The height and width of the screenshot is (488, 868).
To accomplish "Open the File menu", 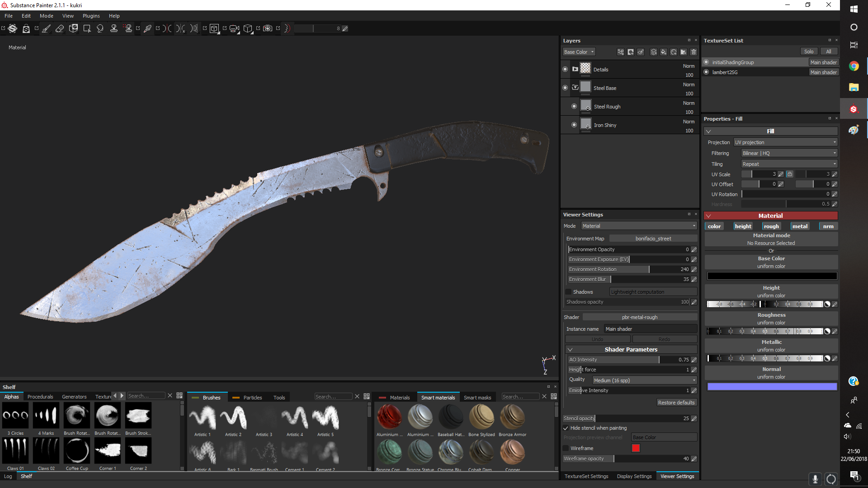I will [x=9, y=16].
